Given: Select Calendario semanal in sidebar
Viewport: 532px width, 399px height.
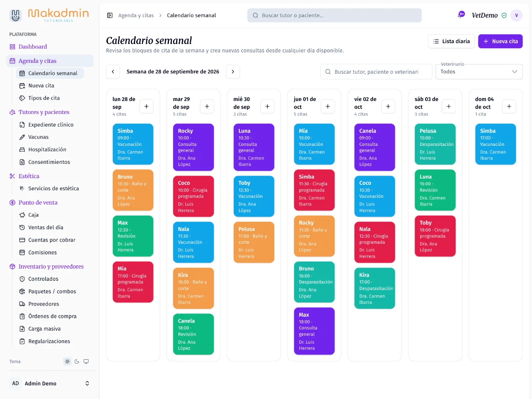Looking at the screenshot, I should click(x=50, y=73).
